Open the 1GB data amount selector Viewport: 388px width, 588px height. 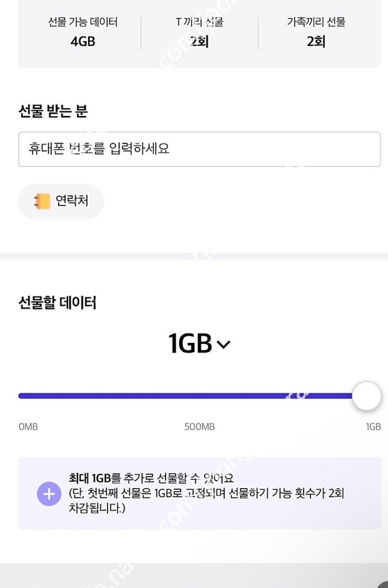199,344
